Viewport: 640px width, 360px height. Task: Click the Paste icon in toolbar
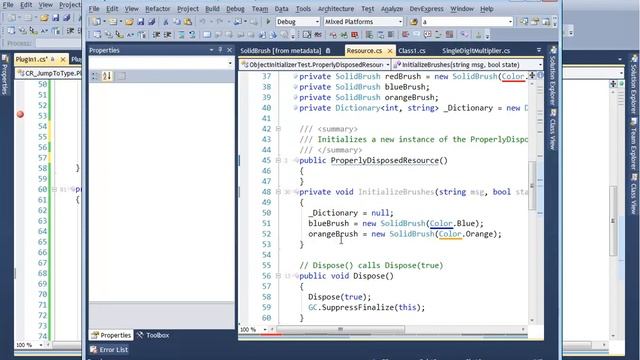[188, 22]
